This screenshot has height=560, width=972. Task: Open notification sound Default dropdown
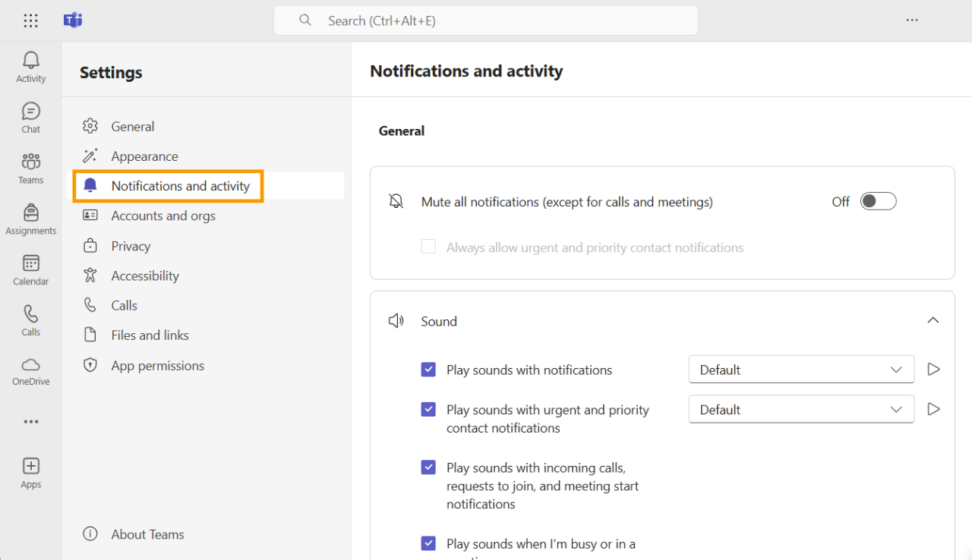pyautogui.click(x=801, y=370)
